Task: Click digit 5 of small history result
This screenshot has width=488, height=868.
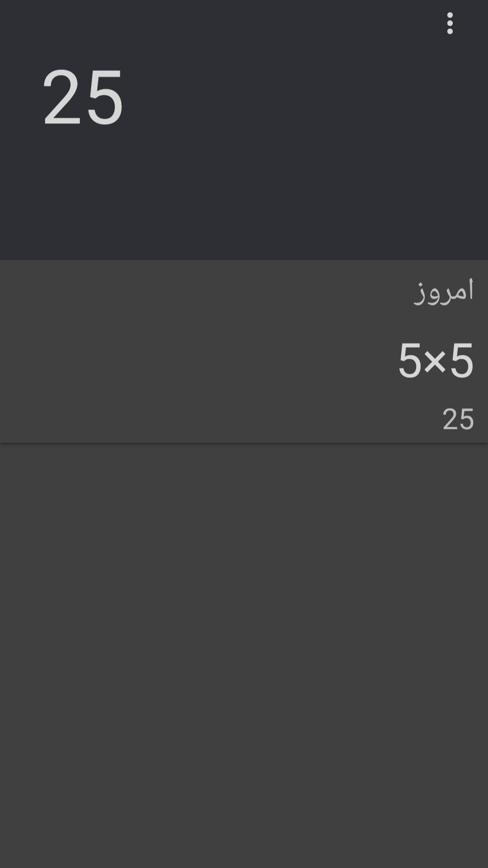Action: tap(466, 420)
